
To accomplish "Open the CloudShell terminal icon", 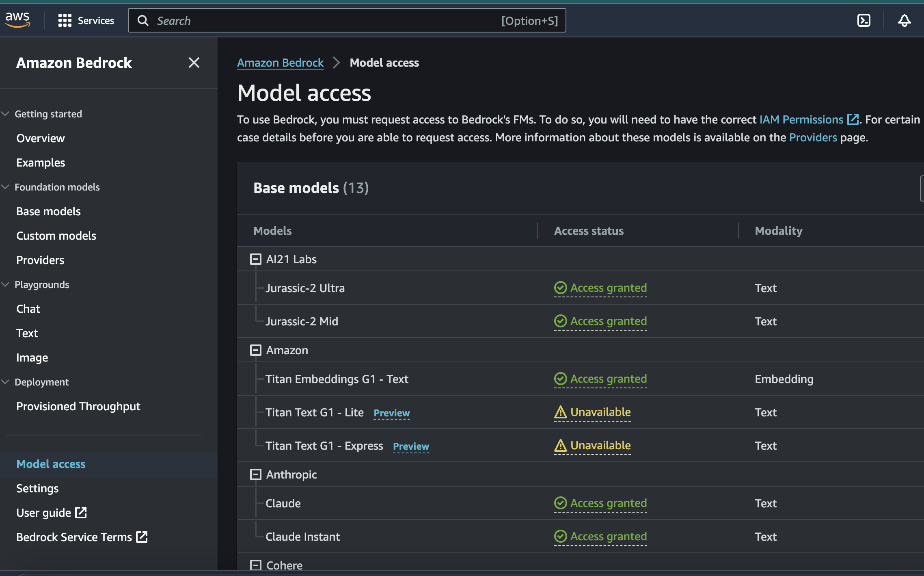I will [x=864, y=20].
